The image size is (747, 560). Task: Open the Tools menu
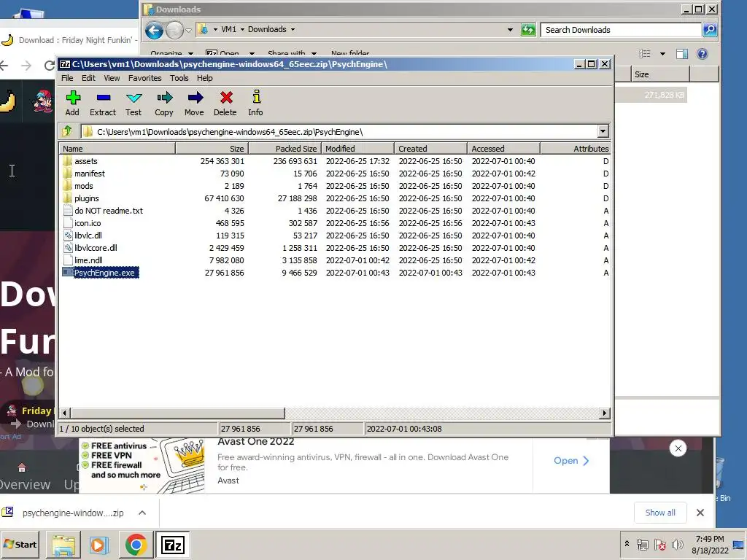coord(179,78)
